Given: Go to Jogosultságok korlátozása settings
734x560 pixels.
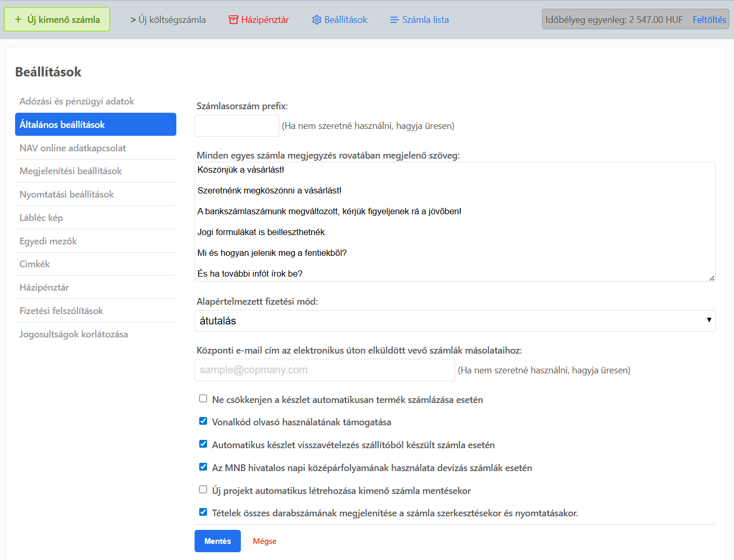Looking at the screenshot, I should point(73,334).
